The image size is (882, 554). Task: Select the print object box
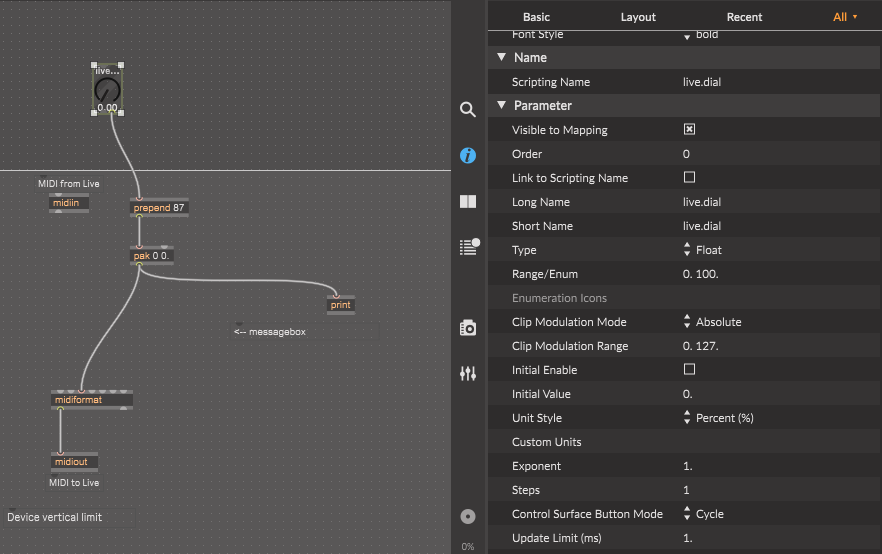pyautogui.click(x=341, y=305)
